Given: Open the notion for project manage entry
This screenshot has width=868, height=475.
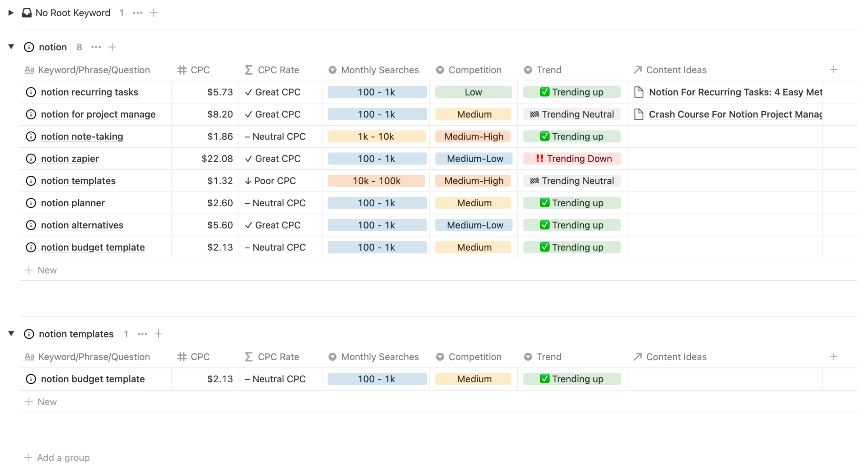Looking at the screenshot, I should (x=98, y=114).
